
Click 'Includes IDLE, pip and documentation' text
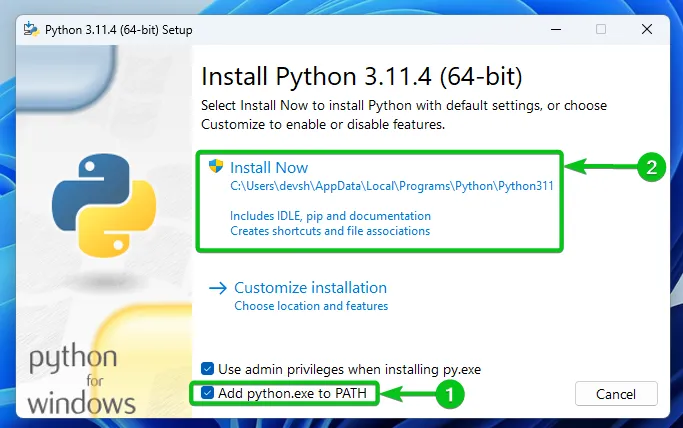[330, 216]
